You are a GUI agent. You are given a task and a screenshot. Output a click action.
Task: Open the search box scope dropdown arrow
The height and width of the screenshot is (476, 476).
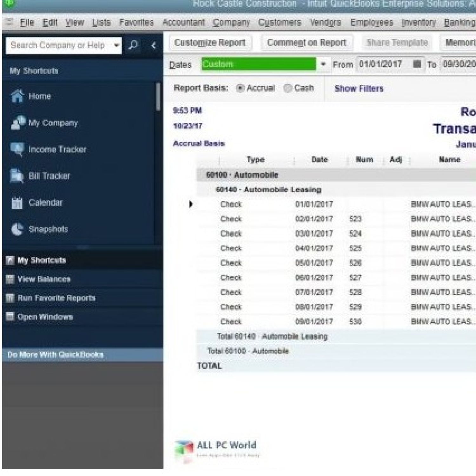click(x=116, y=45)
